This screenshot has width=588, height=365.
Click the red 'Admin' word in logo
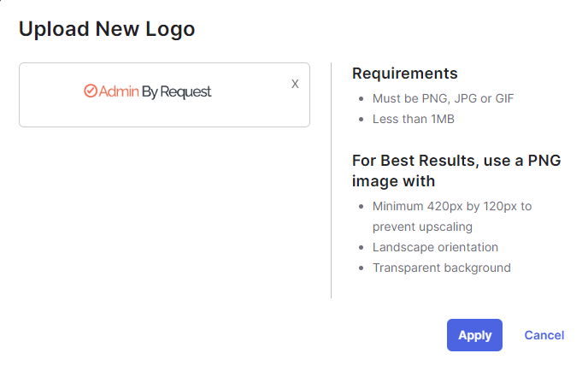(119, 91)
